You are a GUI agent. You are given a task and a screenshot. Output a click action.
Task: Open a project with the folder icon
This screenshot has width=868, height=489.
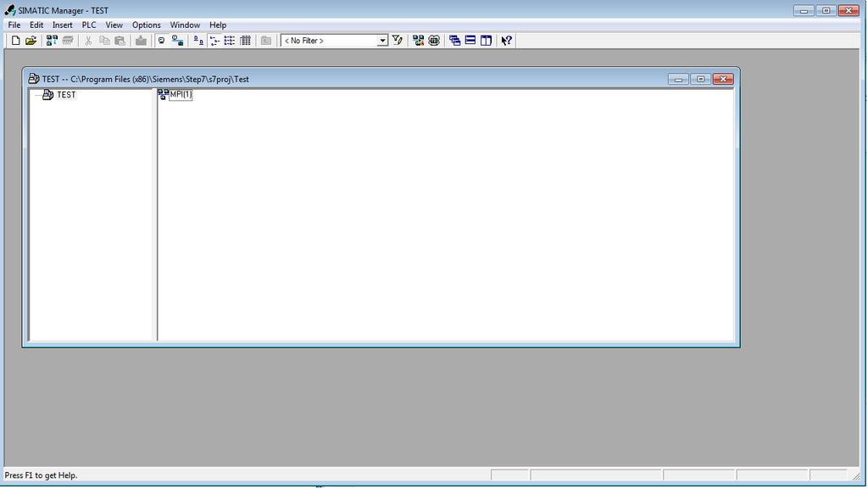click(31, 41)
